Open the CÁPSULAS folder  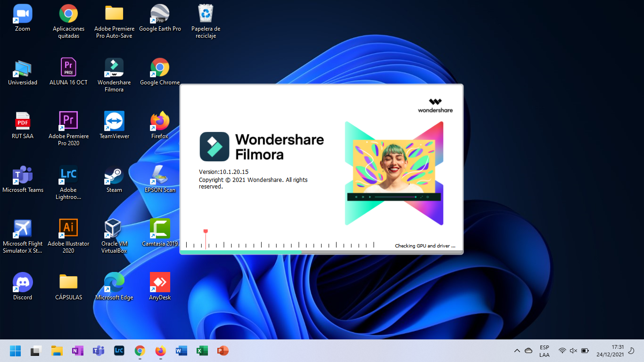click(x=68, y=282)
